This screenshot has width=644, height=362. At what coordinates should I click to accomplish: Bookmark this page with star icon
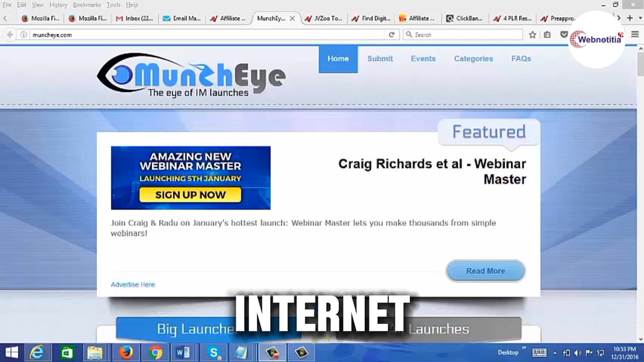(x=532, y=35)
